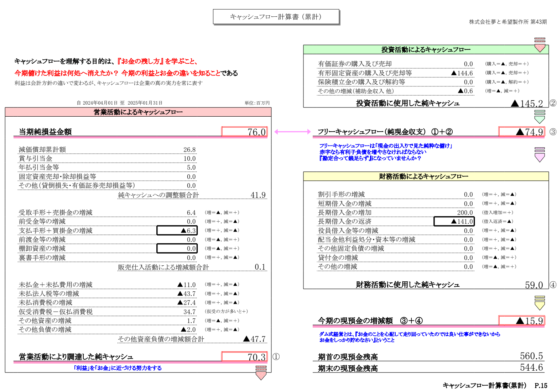The height and width of the screenshot is (392, 557).
Task: Click the circled ④ marker beside 59.0
Action: (552, 285)
